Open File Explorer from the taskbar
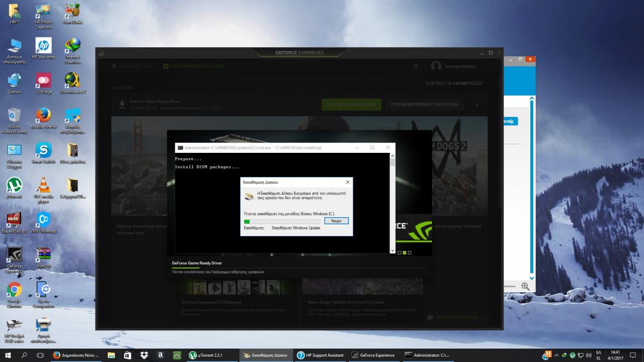 coord(111,355)
